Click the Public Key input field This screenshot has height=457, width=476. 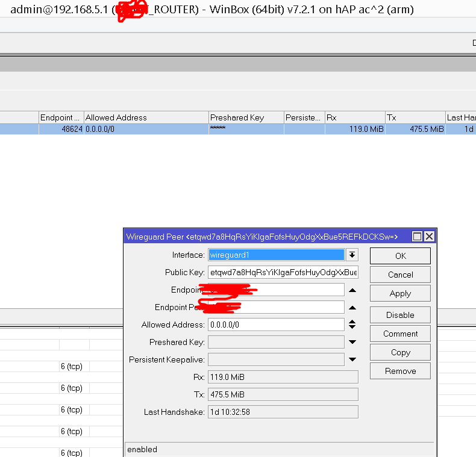[283, 272]
